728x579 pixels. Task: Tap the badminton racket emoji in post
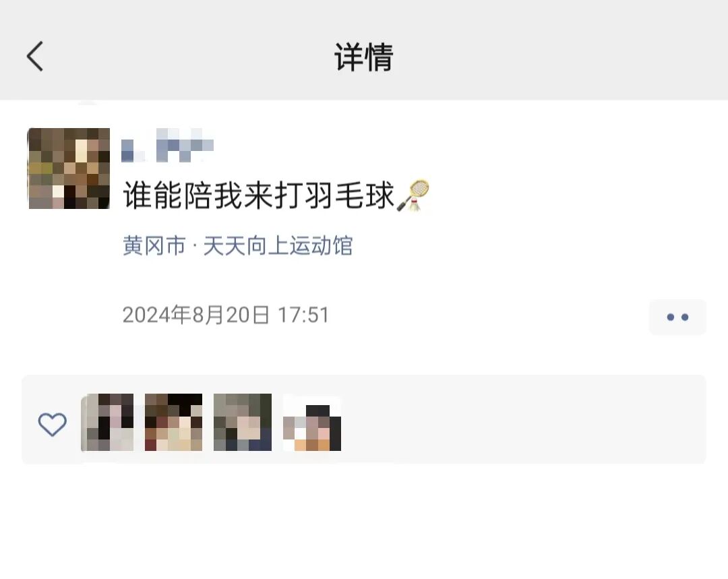click(x=413, y=195)
